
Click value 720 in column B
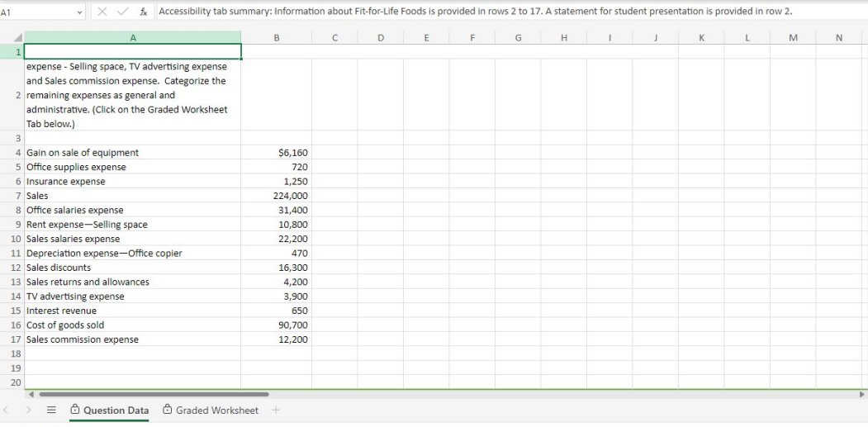(x=276, y=167)
